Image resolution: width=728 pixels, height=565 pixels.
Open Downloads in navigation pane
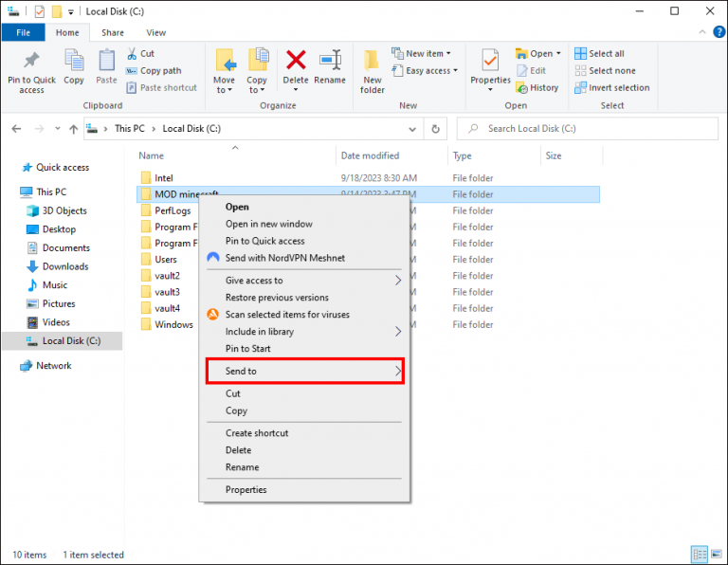59,266
